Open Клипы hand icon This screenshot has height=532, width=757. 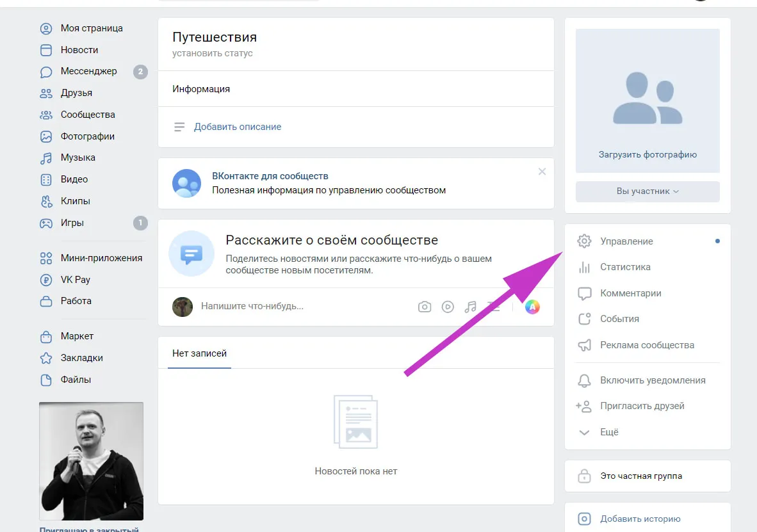point(46,201)
